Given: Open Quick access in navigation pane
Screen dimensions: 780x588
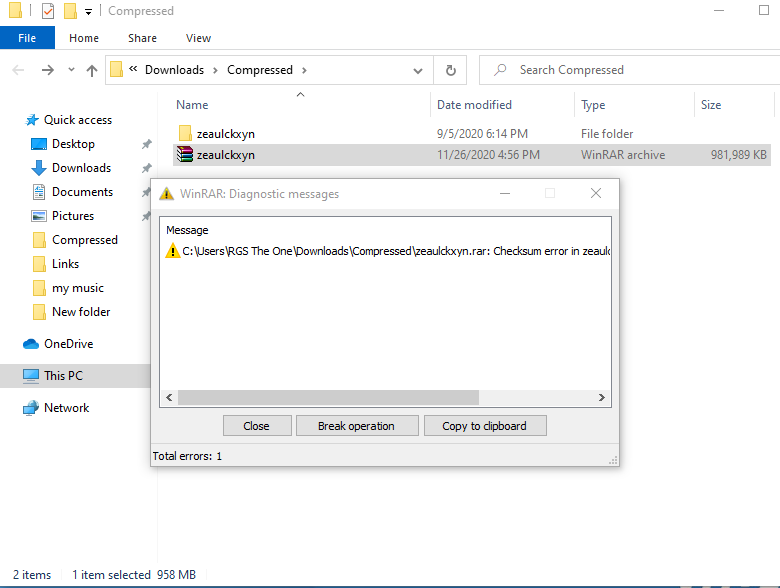Looking at the screenshot, I should point(78,120).
